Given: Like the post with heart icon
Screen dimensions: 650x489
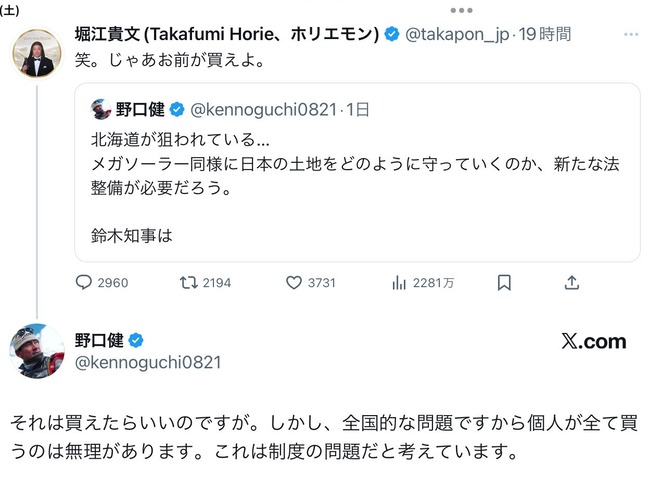Looking at the screenshot, I should click(x=293, y=283).
